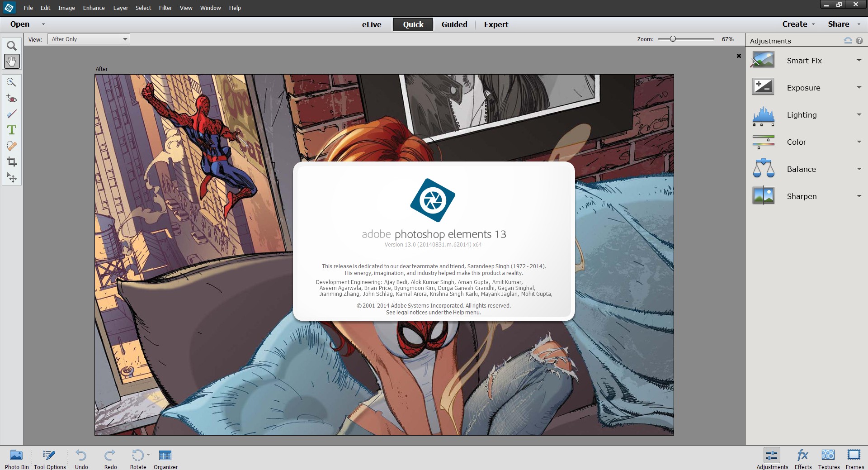Open the Edit menu
The height and width of the screenshot is (470, 868).
[45, 8]
